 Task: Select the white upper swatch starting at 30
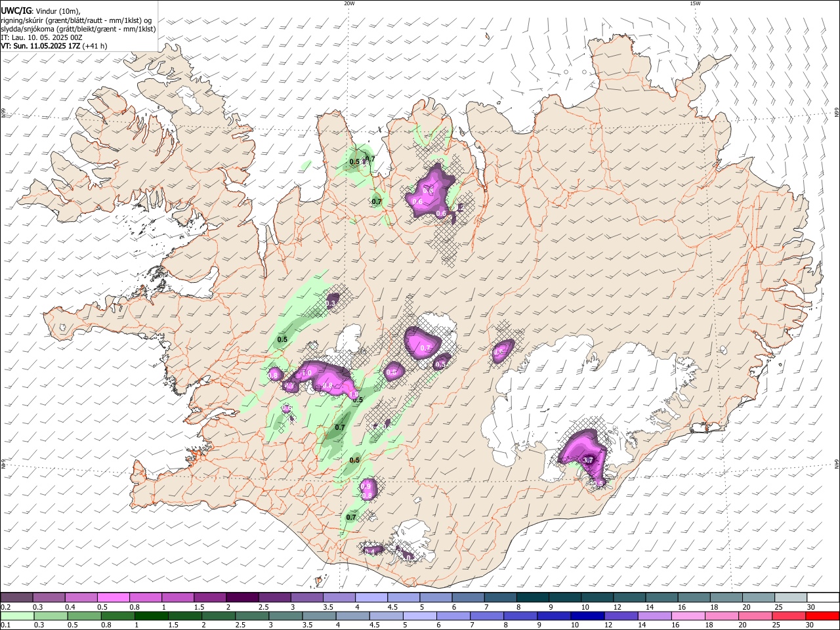[822, 598]
